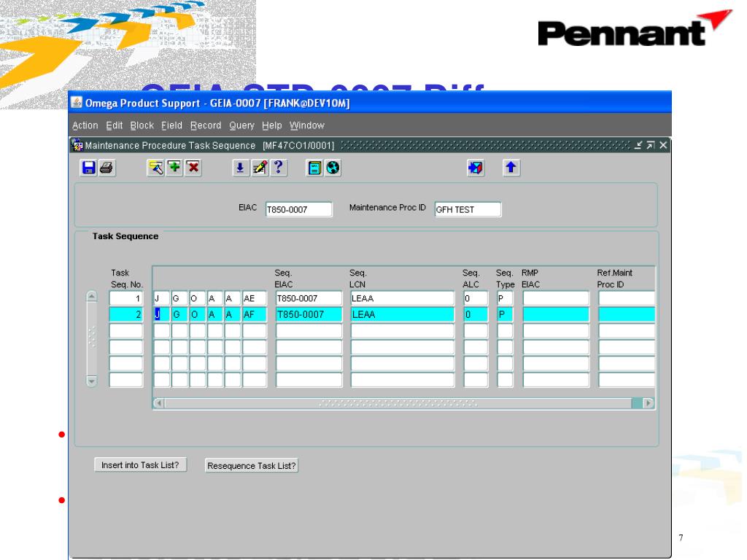Click Seq. EIAC field in row 1
Screen dimensions: 747x560
[x=309, y=298]
